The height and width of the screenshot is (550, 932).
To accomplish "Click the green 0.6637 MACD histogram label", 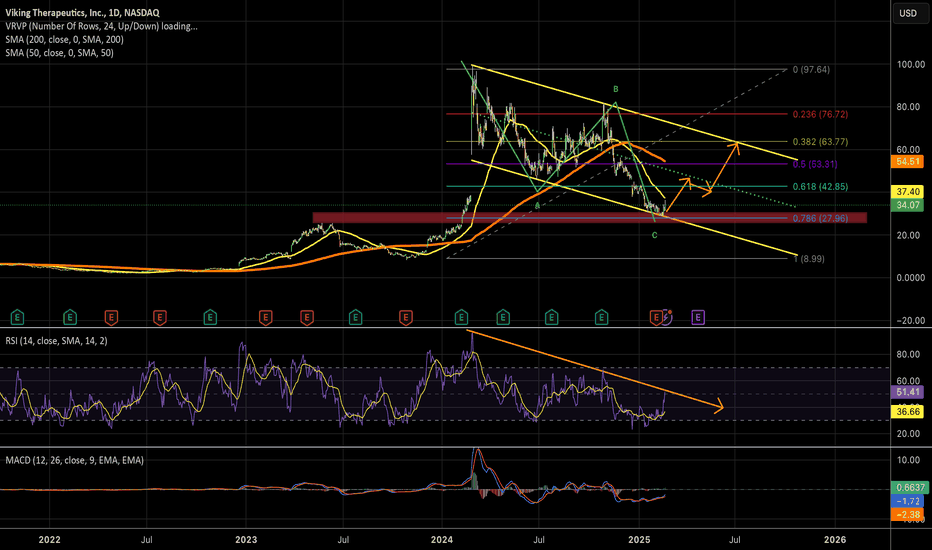I will pyautogui.click(x=909, y=488).
